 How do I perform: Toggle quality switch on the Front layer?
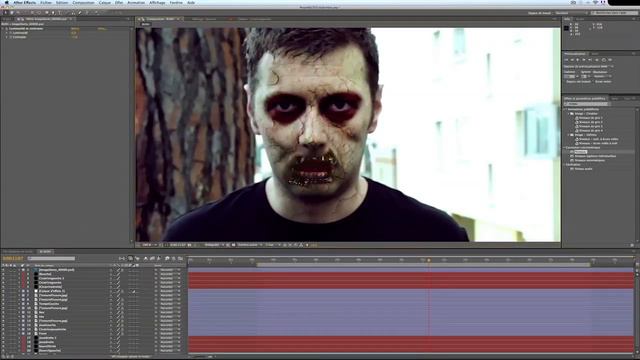pos(118,333)
